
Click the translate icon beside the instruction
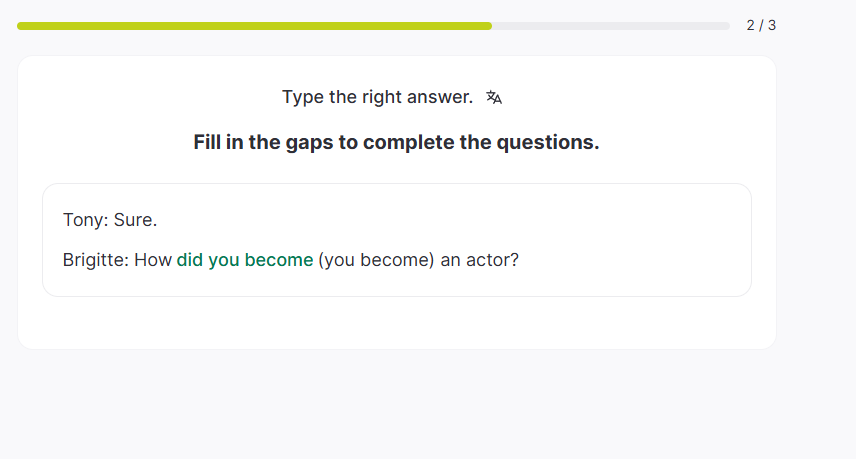pyautogui.click(x=494, y=97)
